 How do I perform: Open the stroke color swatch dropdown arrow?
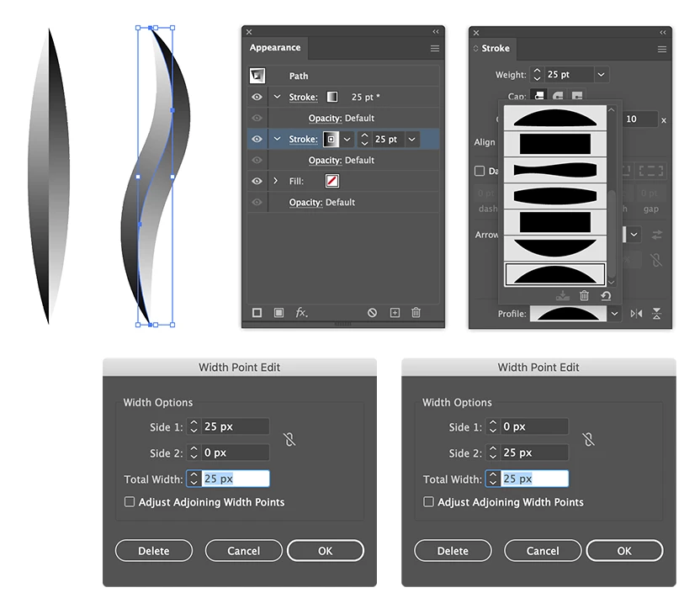pos(347,140)
